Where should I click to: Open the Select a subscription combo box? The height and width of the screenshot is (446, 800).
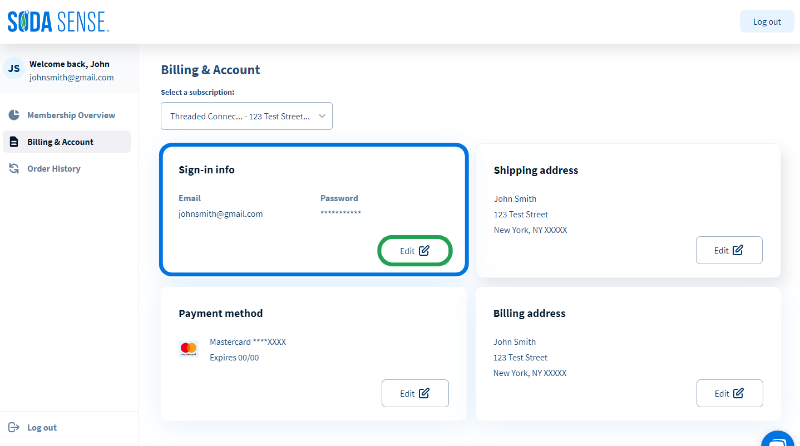tap(246, 116)
